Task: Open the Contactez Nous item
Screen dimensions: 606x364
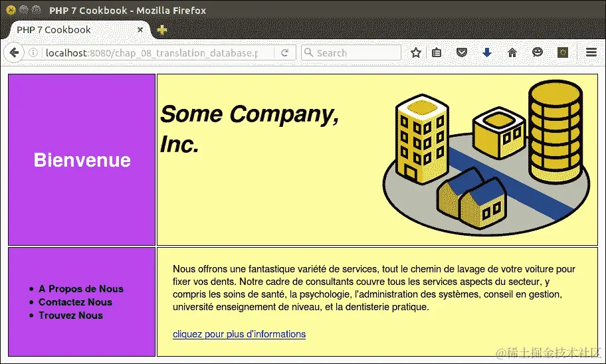Action: pyautogui.click(x=75, y=302)
